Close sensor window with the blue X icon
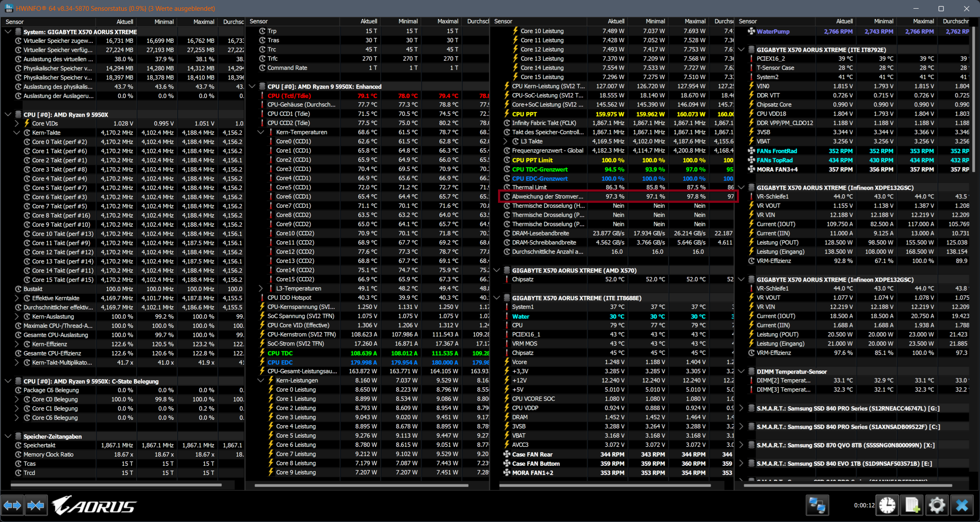This screenshot has height=522, width=980. pyautogui.click(x=962, y=505)
